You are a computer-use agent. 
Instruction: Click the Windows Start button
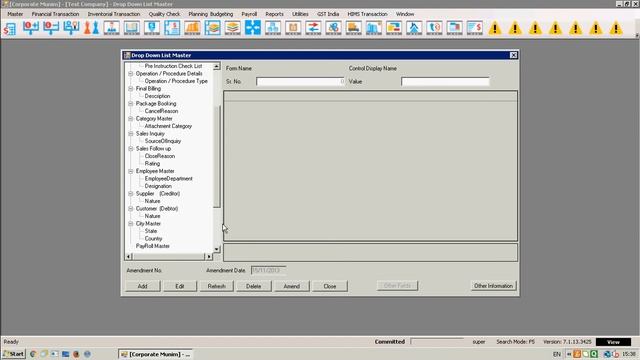coord(13,354)
